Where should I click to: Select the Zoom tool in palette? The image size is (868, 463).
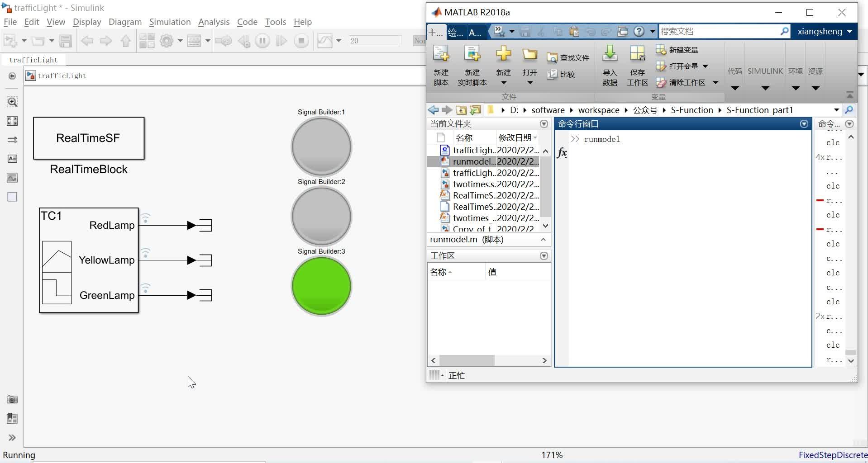coord(12,102)
